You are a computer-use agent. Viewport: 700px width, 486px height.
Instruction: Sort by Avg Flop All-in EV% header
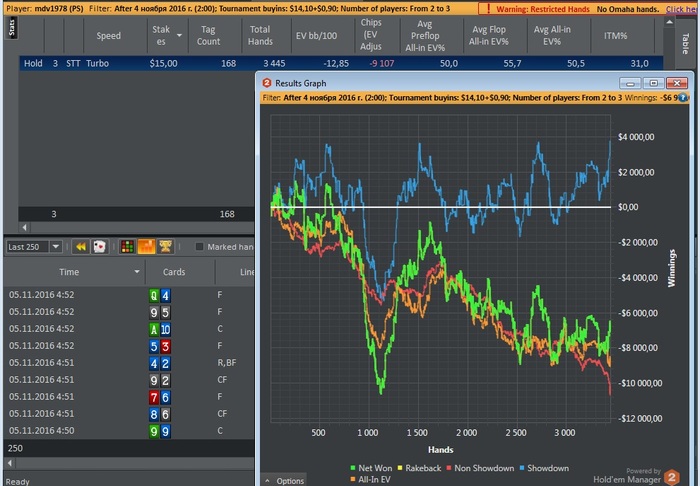tap(489, 36)
